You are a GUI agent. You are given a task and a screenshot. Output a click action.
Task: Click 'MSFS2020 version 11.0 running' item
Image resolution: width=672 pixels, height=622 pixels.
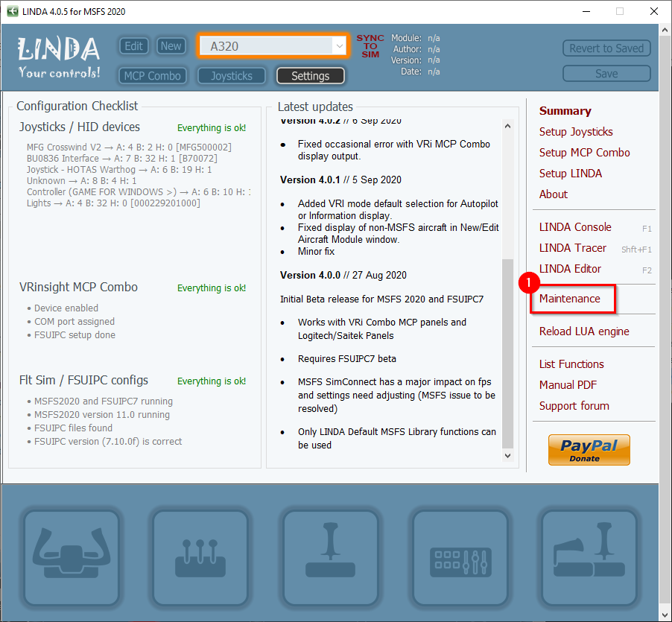tap(98, 415)
